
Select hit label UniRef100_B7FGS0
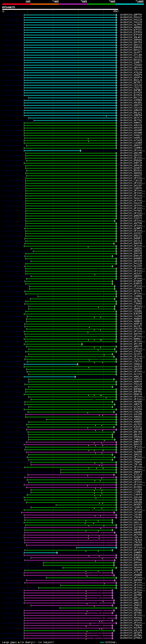point(131,30)
